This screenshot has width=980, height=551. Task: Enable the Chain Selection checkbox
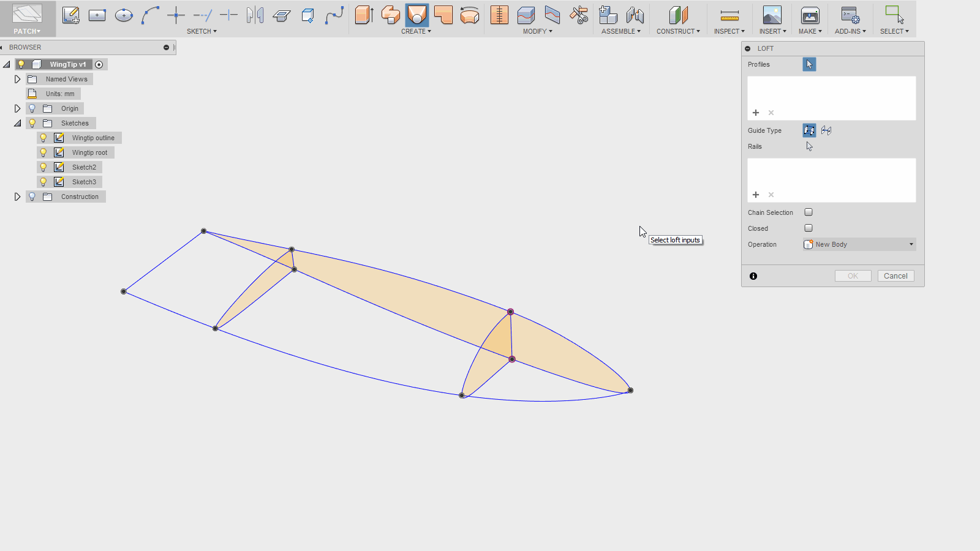coord(809,212)
